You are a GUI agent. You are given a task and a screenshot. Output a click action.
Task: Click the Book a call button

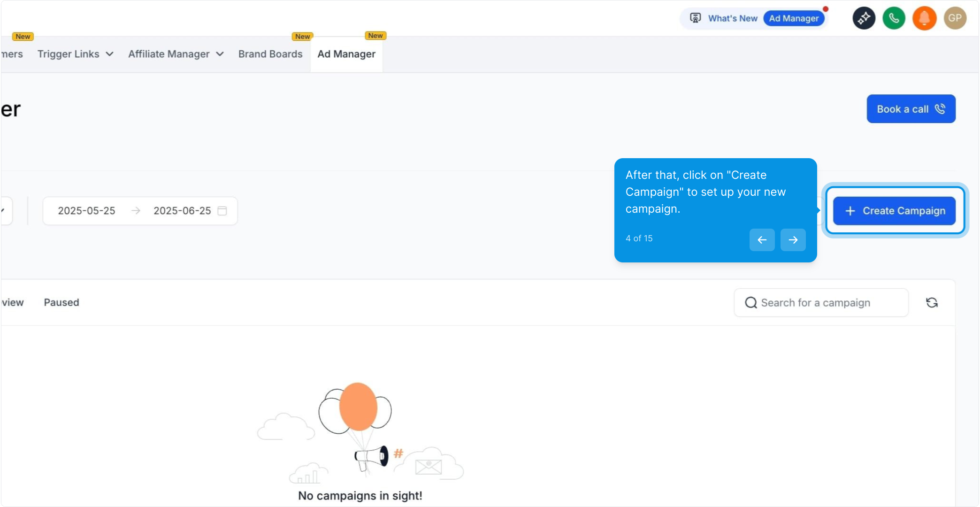click(x=911, y=109)
